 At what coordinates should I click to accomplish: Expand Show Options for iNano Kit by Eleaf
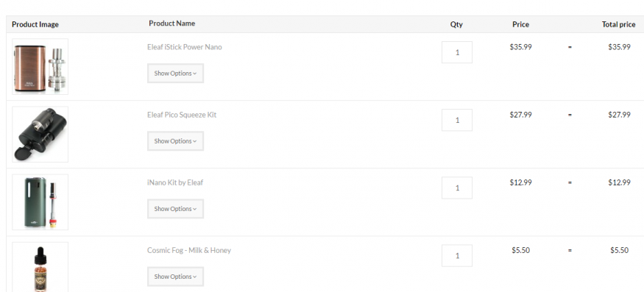[x=175, y=209]
